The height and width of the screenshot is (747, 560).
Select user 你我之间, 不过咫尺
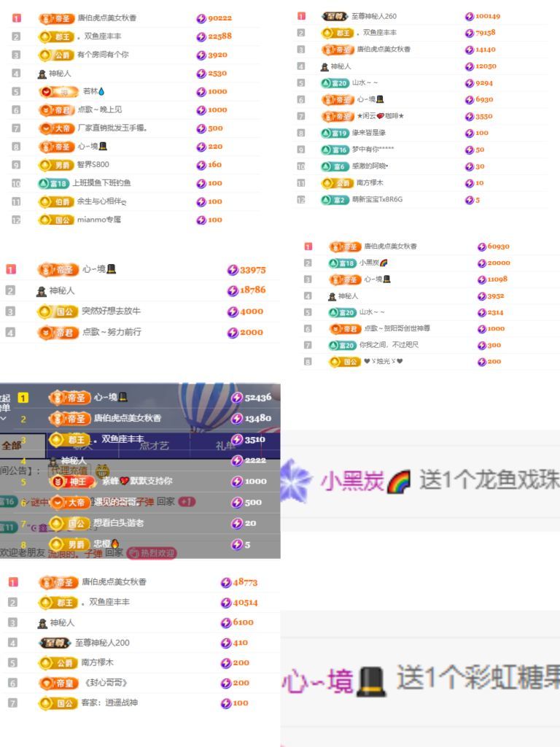coord(389,345)
